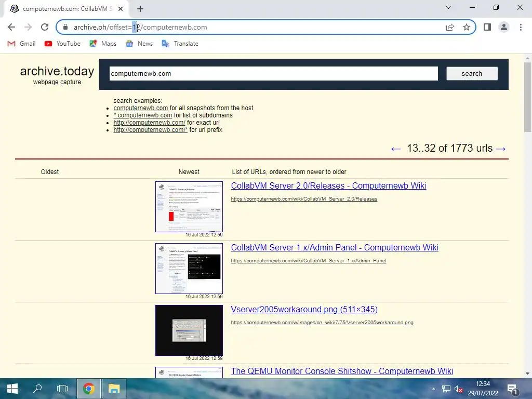
Task: Open the Maps bookmark
Action: [x=103, y=44]
